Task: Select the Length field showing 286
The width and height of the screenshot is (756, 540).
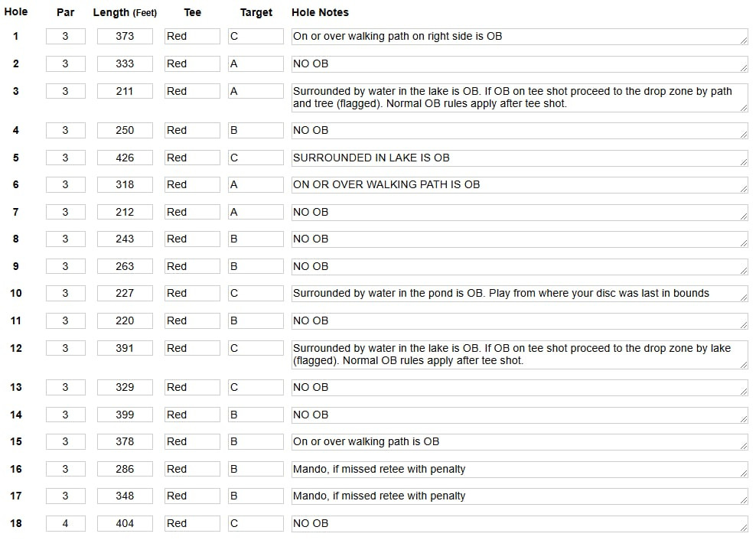Action: click(x=125, y=469)
